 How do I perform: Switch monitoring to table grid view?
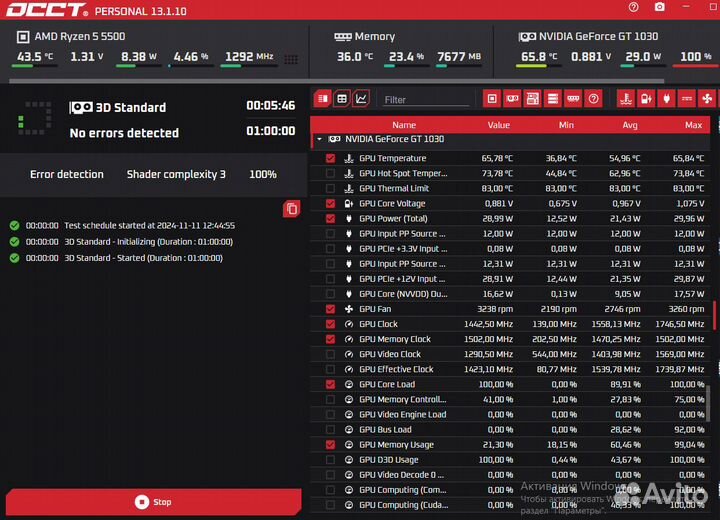point(342,98)
